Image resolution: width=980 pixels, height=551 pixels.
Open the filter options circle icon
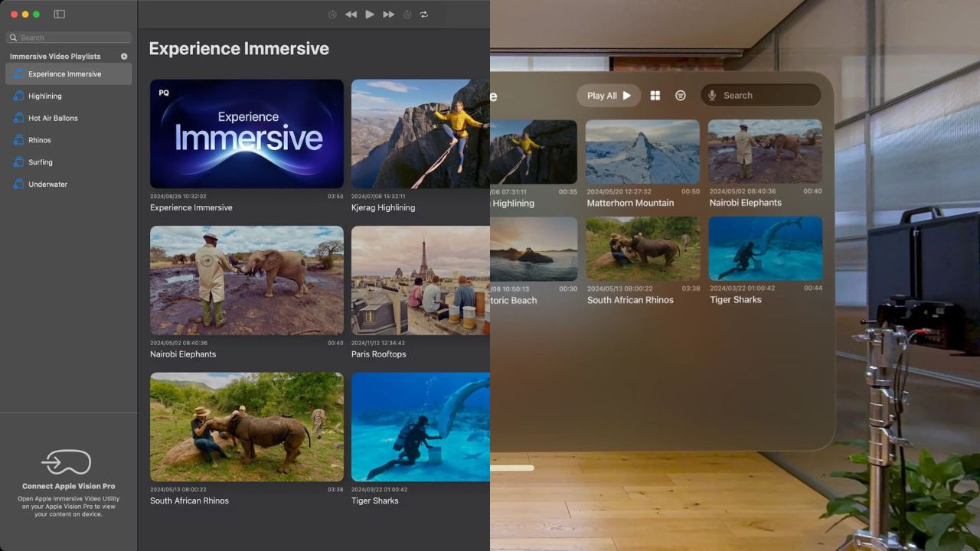(x=680, y=96)
